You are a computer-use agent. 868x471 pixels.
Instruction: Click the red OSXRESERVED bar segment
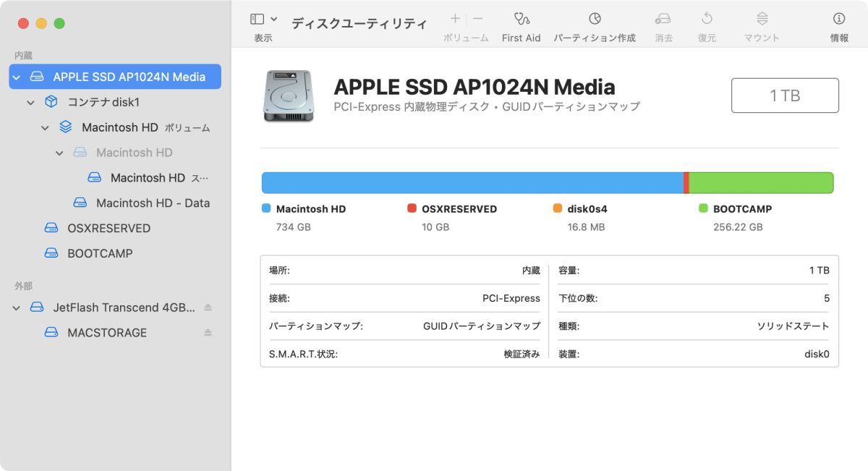(x=686, y=183)
